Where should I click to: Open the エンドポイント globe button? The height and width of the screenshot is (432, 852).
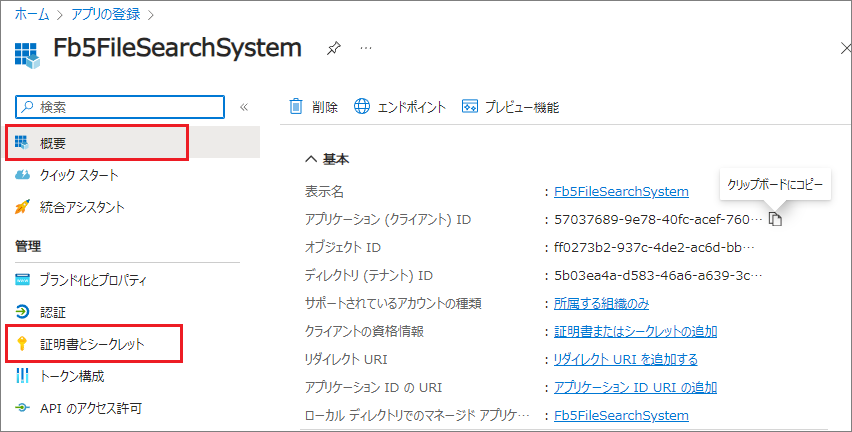pyautogui.click(x=362, y=107)
